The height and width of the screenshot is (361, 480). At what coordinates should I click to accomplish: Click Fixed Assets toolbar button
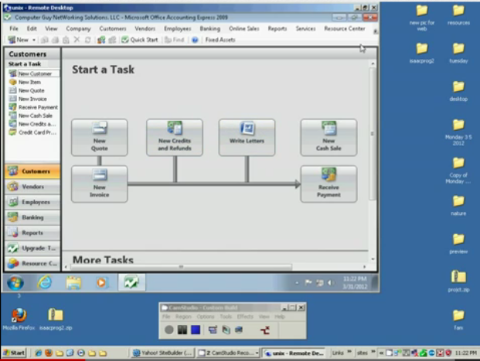[220, 40]
